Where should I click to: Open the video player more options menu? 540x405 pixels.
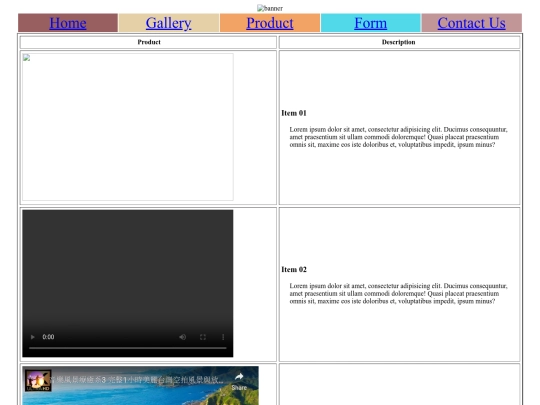(x=223, y=337)
